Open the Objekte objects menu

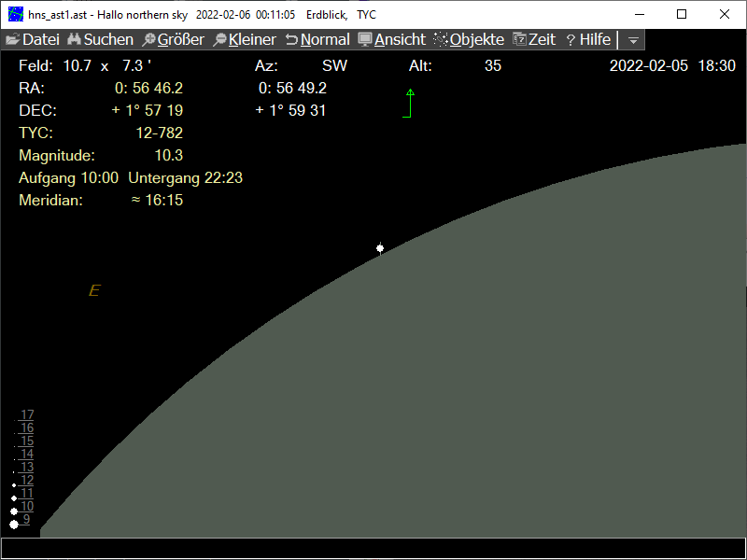click(x=469, y=40)
